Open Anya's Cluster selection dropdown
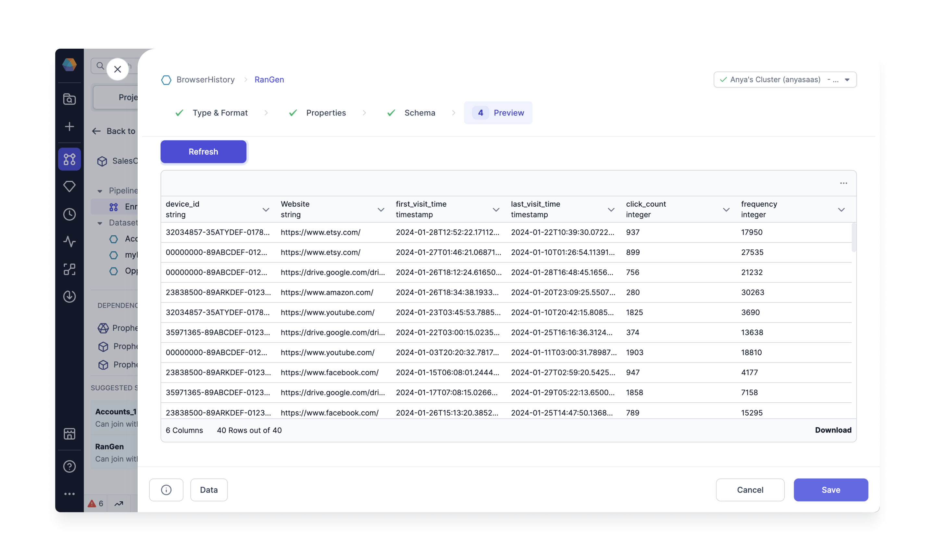 point(785,79)
